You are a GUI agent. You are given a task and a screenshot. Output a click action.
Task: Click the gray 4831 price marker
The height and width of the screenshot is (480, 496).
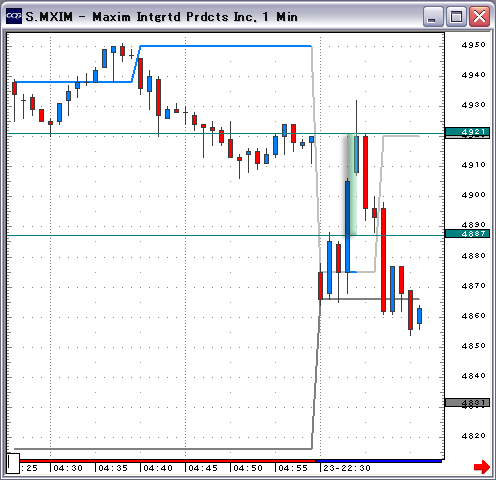467,403
